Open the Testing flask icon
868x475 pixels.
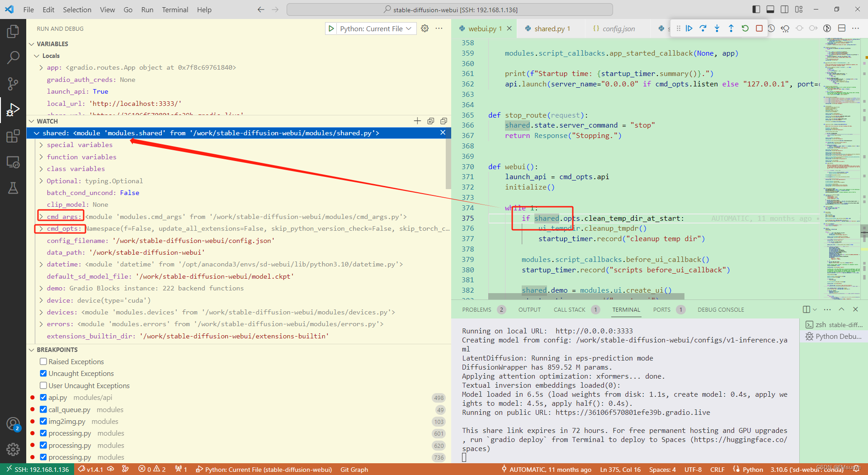coord(13,188)
